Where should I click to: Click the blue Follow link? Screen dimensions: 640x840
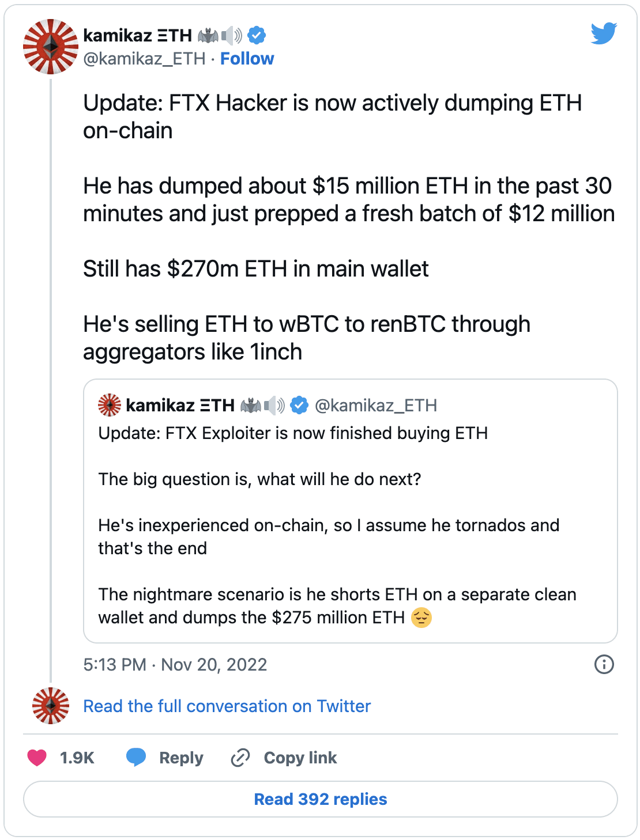247,58
